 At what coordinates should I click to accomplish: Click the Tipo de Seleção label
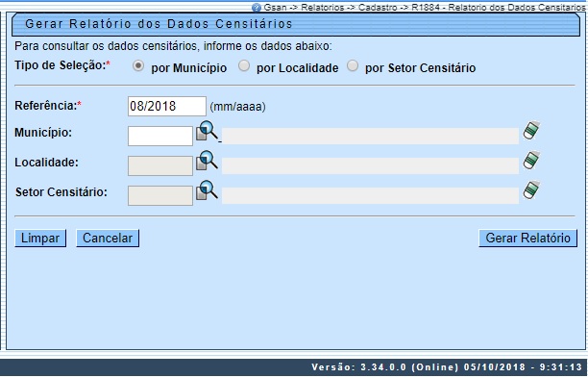62,65
